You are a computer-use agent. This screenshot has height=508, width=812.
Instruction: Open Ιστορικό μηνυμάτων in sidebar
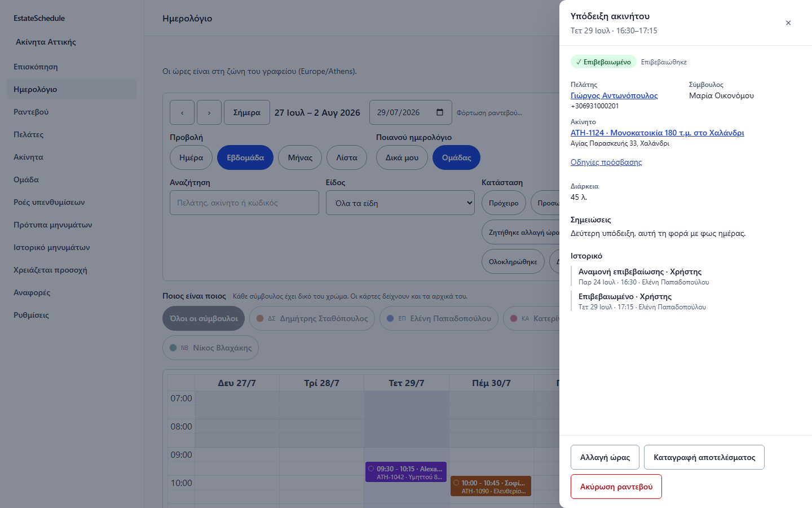coord(72,247)
